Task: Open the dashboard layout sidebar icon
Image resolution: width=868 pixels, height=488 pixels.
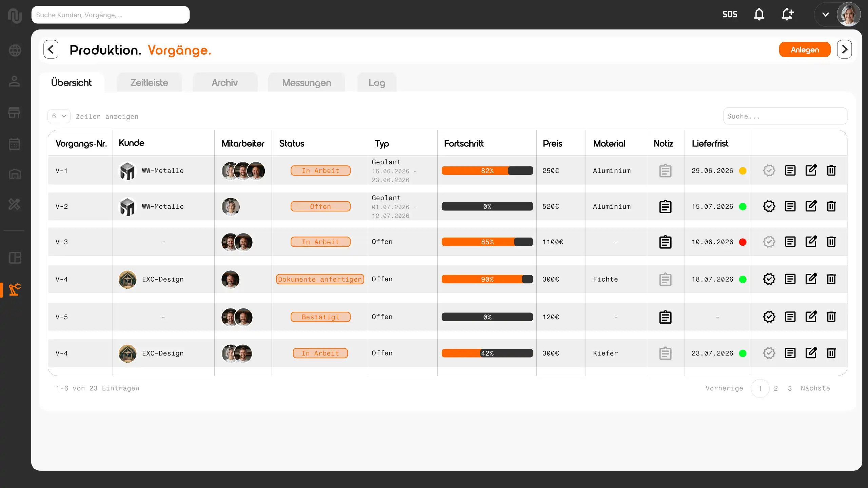Action: click(15, 258)
